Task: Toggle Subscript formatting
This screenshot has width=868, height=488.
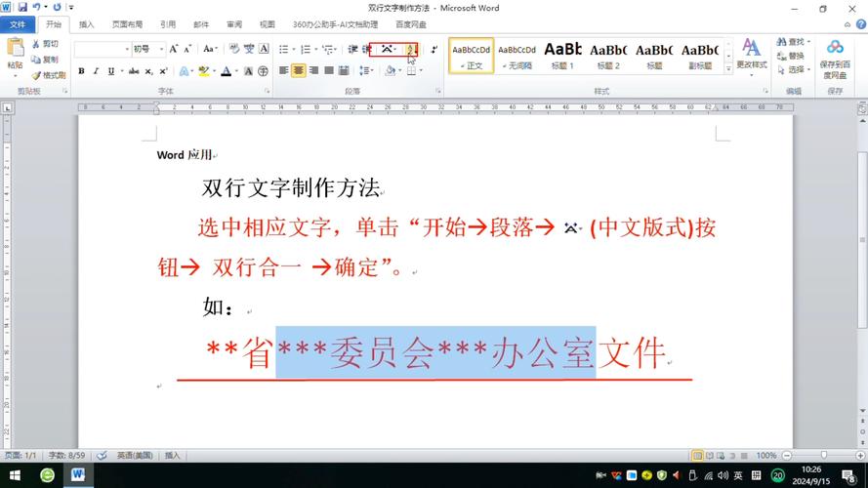Action: pos(148,71)
